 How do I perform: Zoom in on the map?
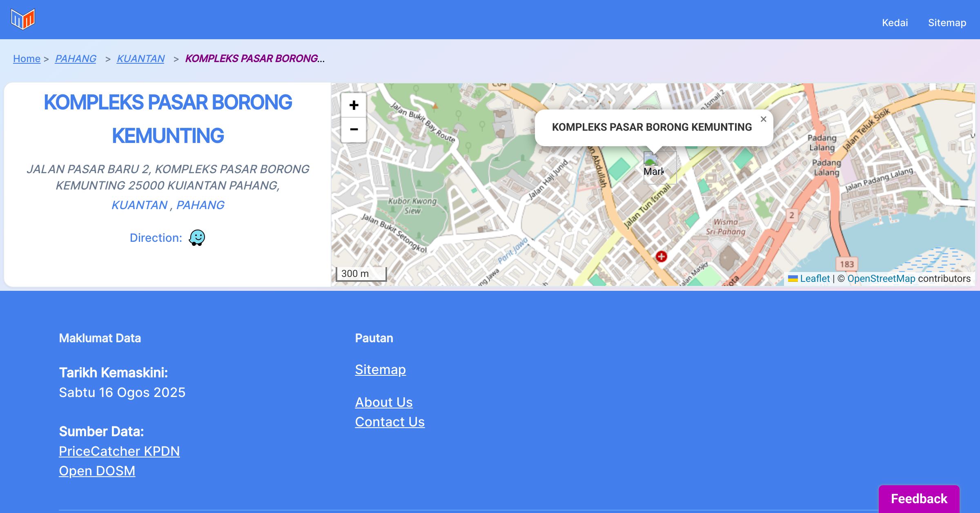coord(354,105)
